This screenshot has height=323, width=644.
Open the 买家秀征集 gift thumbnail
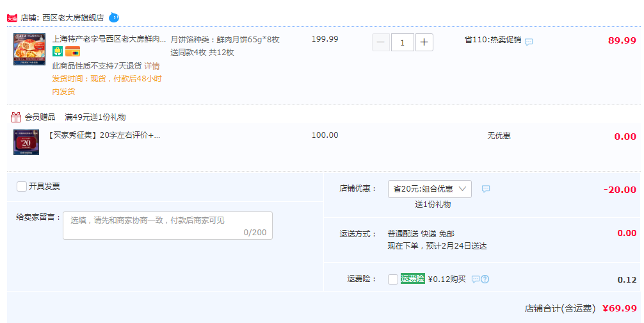26,142
